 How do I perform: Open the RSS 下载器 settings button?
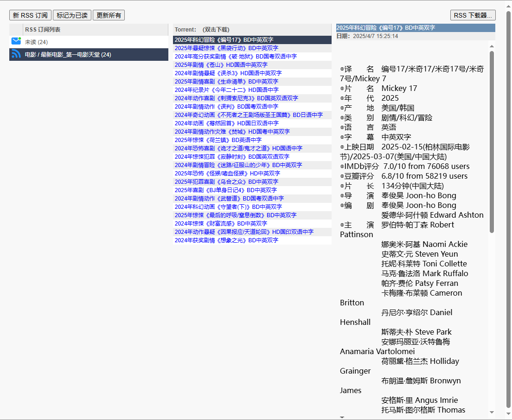click(x=473, y=15)
